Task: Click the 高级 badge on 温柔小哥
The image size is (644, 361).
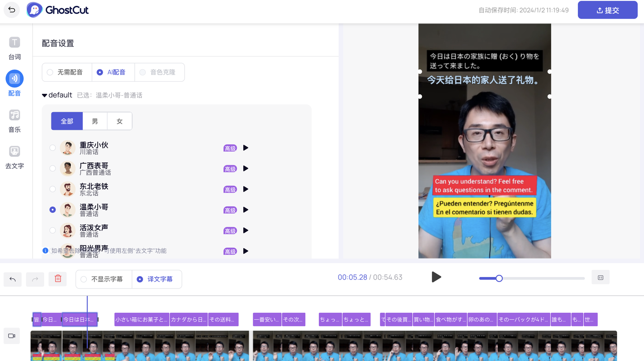Action: coord(230,210)
